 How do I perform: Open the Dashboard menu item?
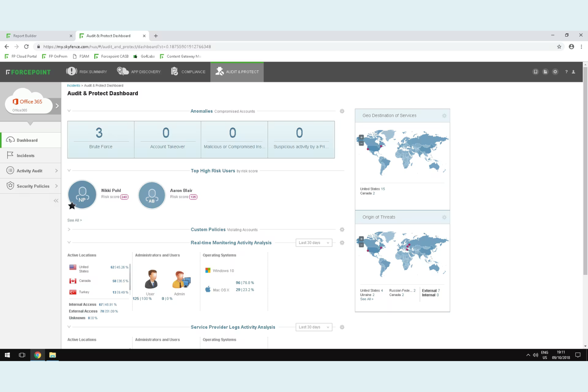point(27,140)
